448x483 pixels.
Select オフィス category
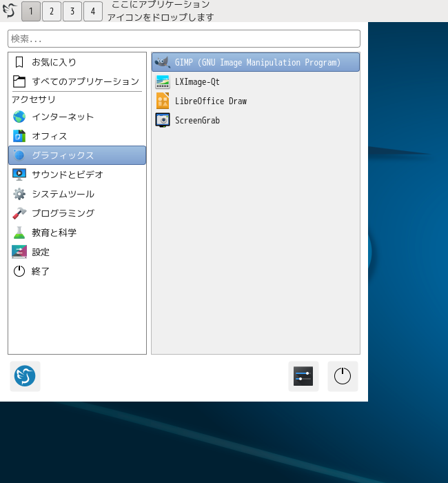tap(77, 136)
